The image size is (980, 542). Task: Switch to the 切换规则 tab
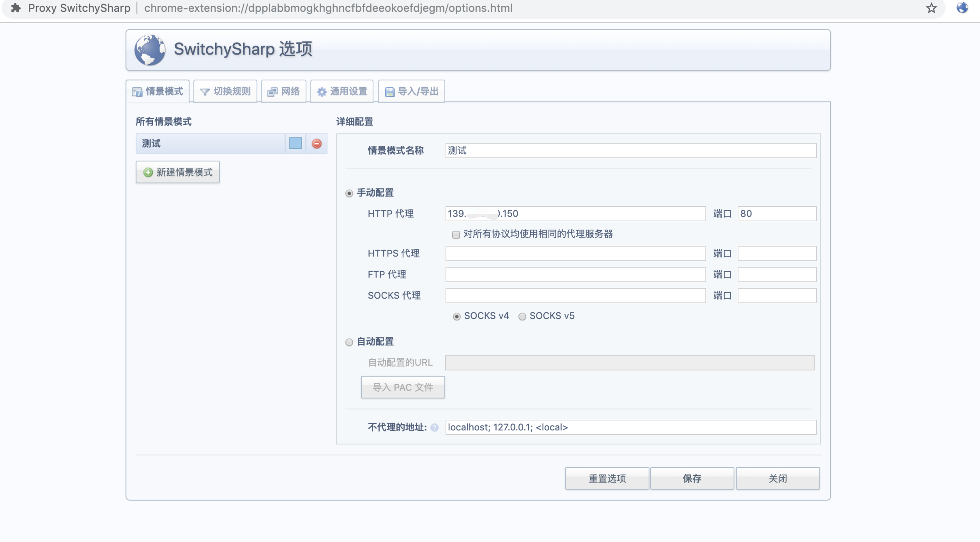click(225, 91)
